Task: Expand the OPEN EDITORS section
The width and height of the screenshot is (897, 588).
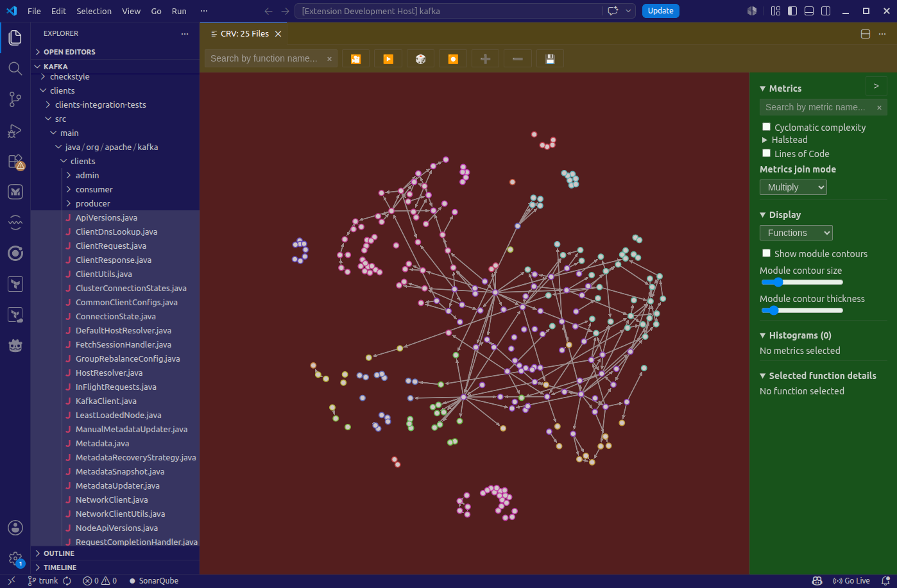Action: [115, 52]
